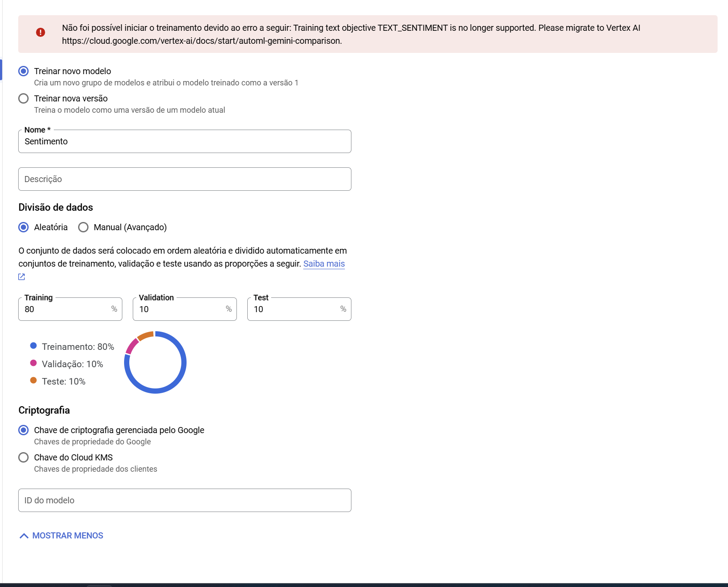The width and height of the screenshot is (728, 587).
Task: Edit the Test percentage field
Action: (299, 309)
